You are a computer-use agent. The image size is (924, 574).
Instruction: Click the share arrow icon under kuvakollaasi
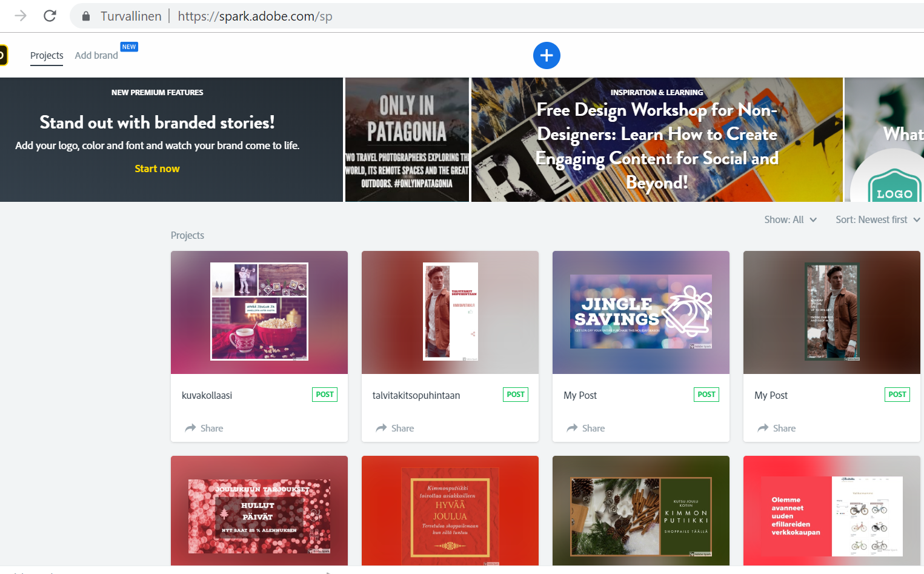click(190, 428)
